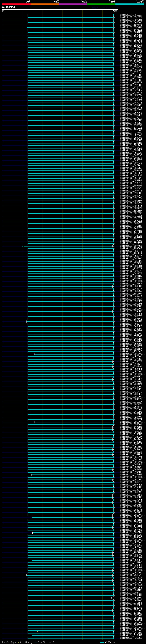This screenshot has width=146, height=644.
Task: Select hit label UniRef100_Q677H6
Action: 131,35
